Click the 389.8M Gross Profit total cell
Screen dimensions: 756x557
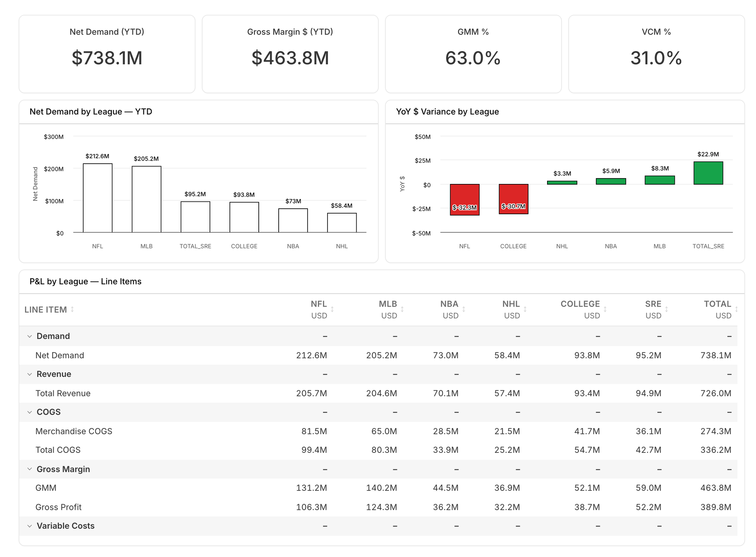[716, 507]
